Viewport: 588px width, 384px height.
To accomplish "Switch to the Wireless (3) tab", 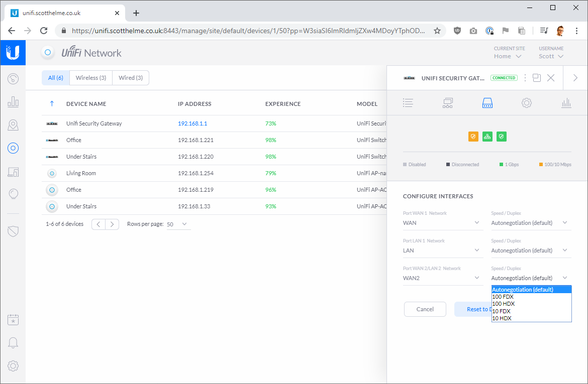I will tap(91, 78).
